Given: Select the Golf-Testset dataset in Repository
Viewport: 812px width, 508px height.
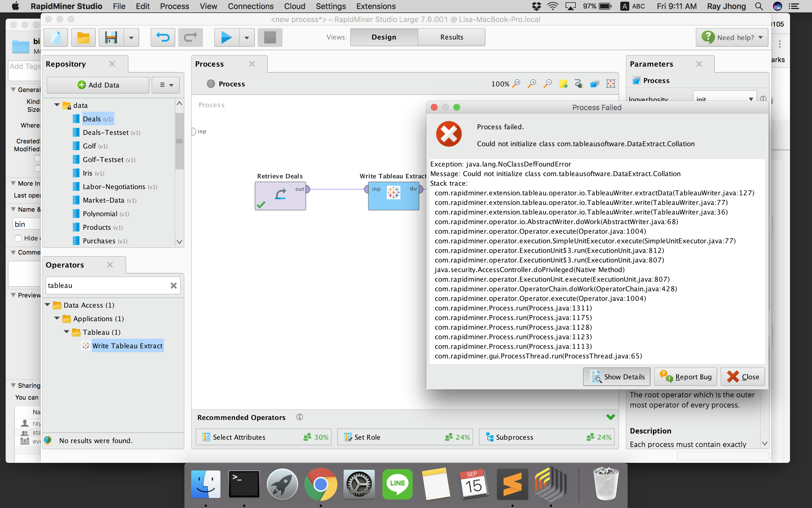Looking at the screenshot, I should point(109,159).
